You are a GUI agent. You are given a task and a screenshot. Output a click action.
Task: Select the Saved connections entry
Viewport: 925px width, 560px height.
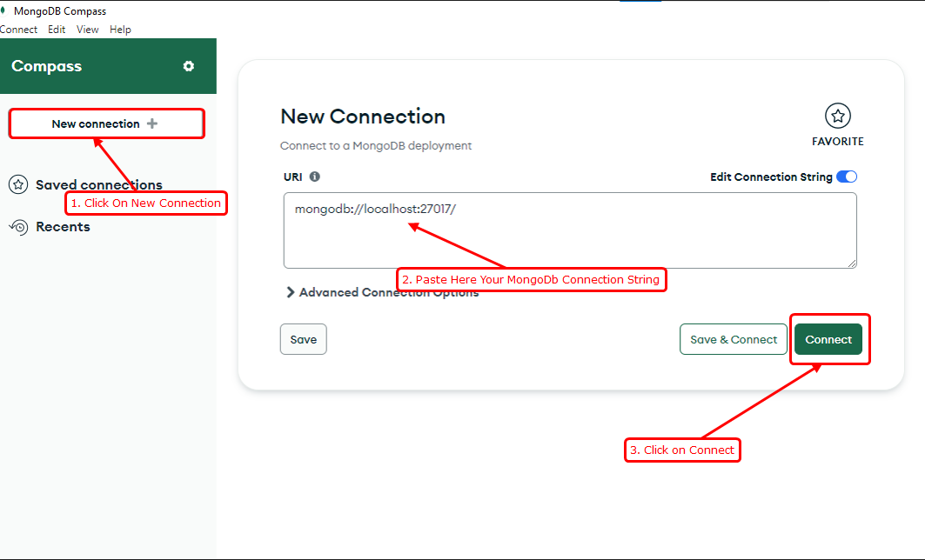tap(98, 184)
